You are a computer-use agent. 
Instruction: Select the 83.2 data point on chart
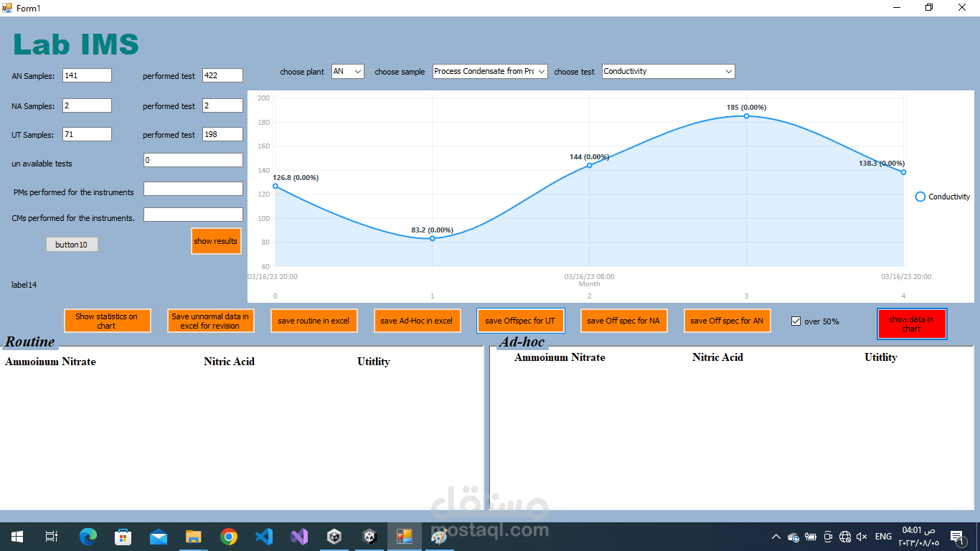tap(433, 238)
